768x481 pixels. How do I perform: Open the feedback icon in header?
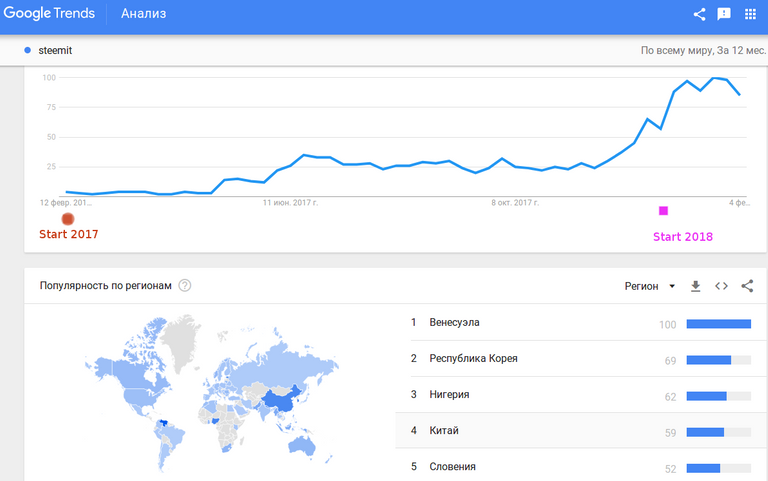pos(725,14)
